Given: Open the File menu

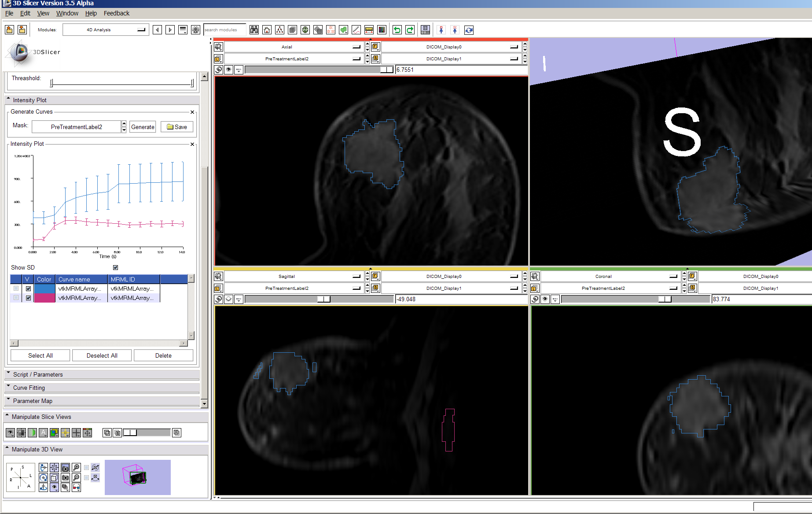Looking at the screenshot, I should click(x=9, y=13).
